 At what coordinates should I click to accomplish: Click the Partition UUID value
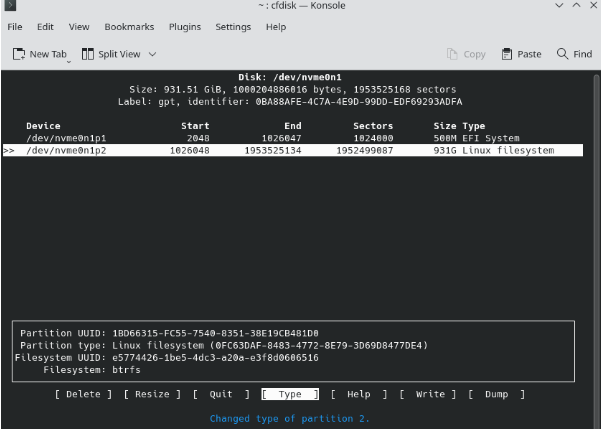[215, 333]
